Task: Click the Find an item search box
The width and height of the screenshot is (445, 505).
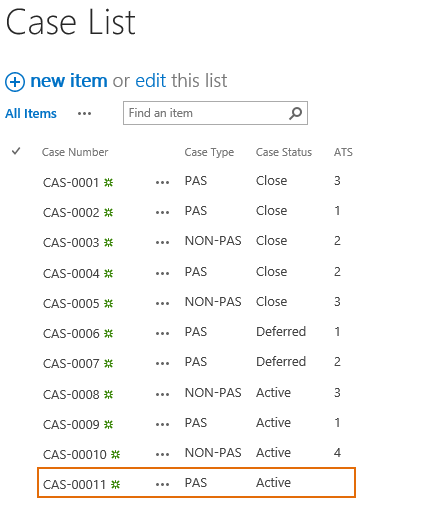Action: (215, 113)
